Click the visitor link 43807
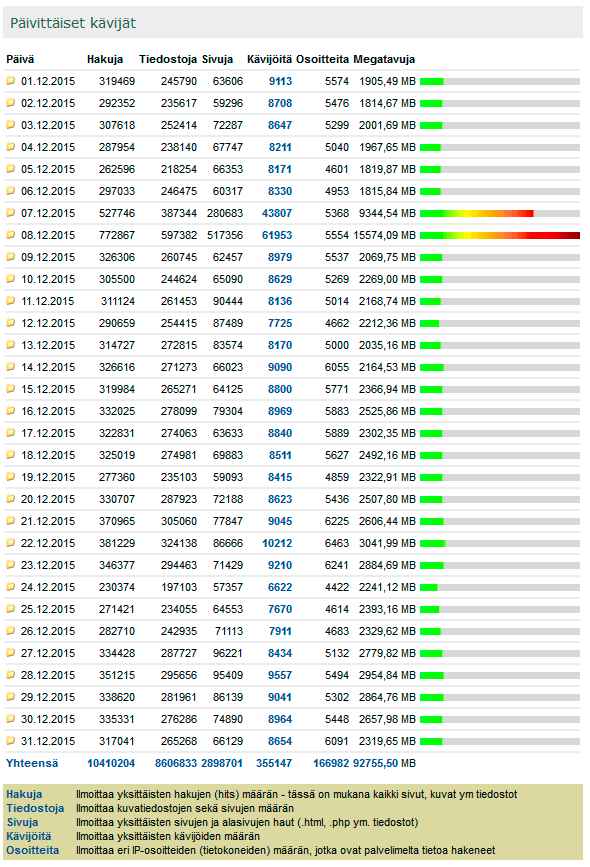The width and height of the screenshot is (590, 867). tap(277, 213)
